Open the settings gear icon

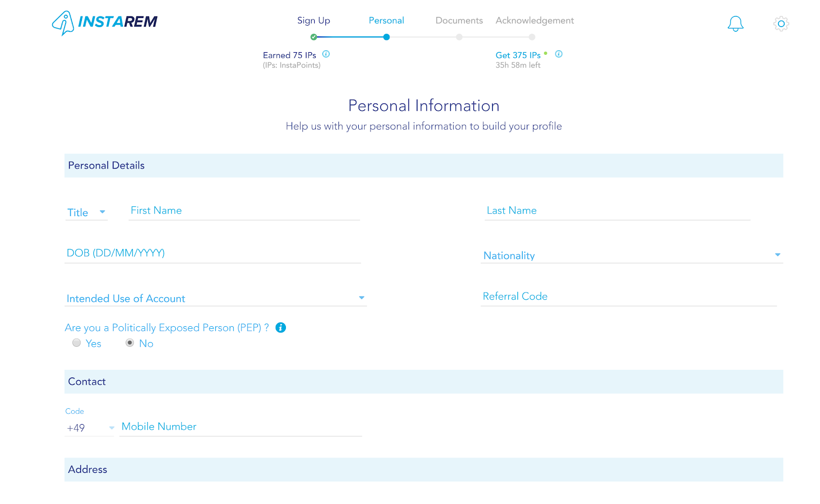pos(781,24)
